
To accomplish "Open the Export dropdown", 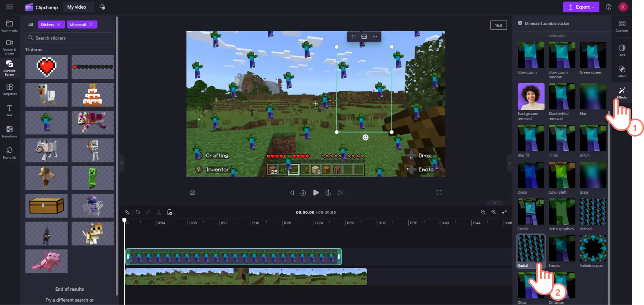I will tap(581, 7).
